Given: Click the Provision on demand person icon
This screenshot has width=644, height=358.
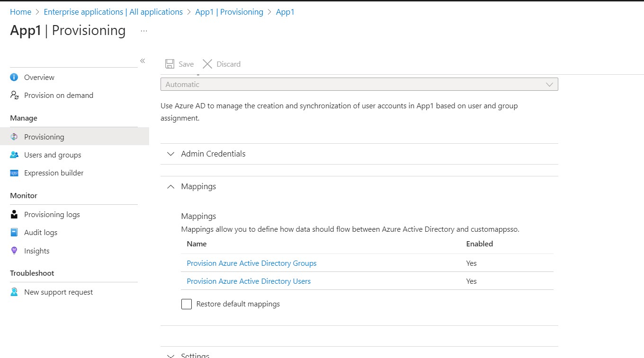Looking at the screenshot, I should (x=14, y=95).
